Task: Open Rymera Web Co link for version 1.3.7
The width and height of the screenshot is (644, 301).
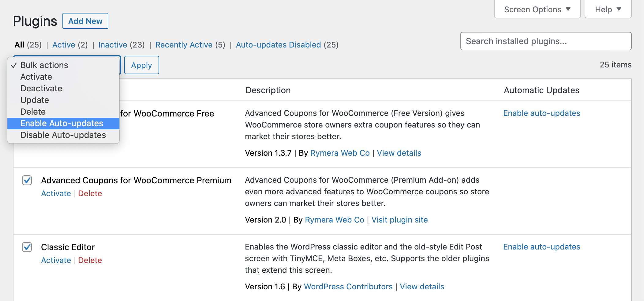Action: pyautogui.click(x=340, y=153)
